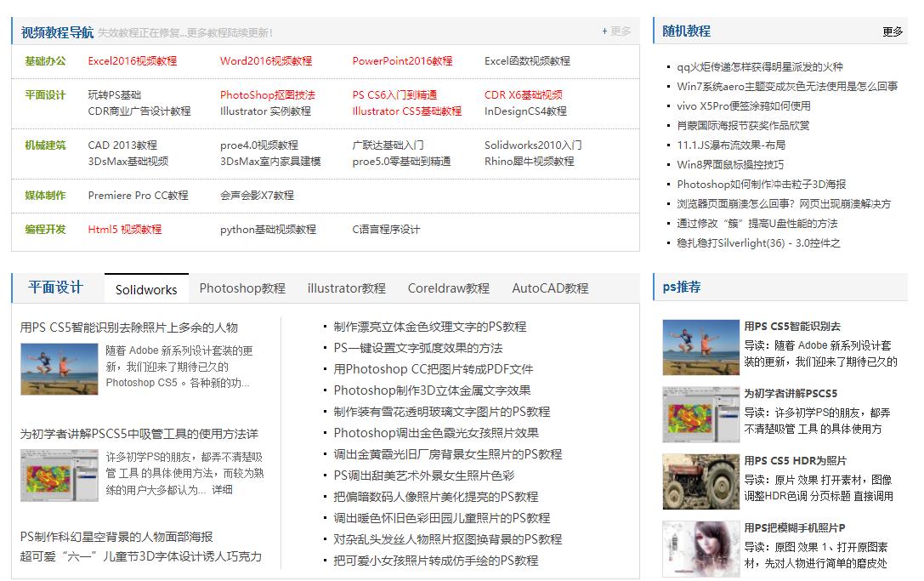
Task: Select the python基础视频教程 link
Action: pos(267,228)
